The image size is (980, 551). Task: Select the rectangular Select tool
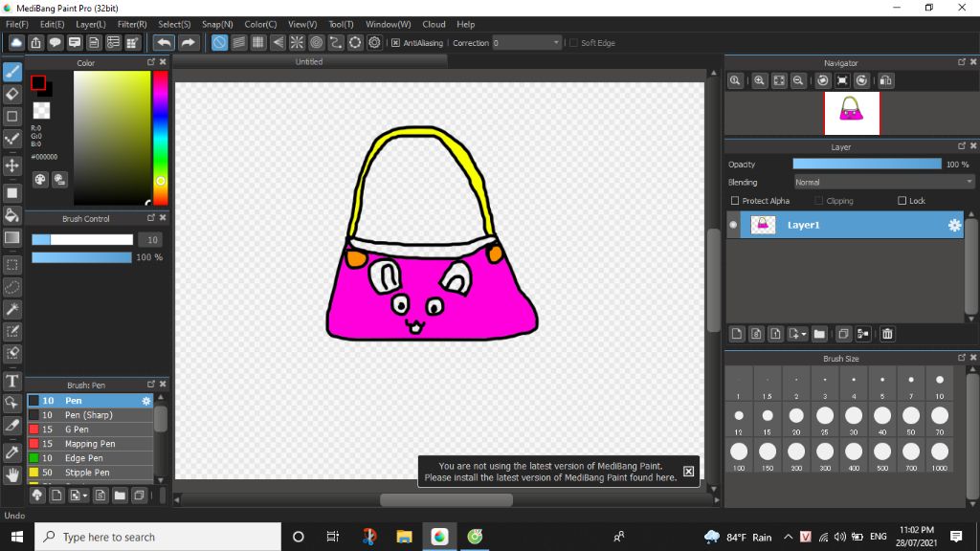click(x=11, y=265)
